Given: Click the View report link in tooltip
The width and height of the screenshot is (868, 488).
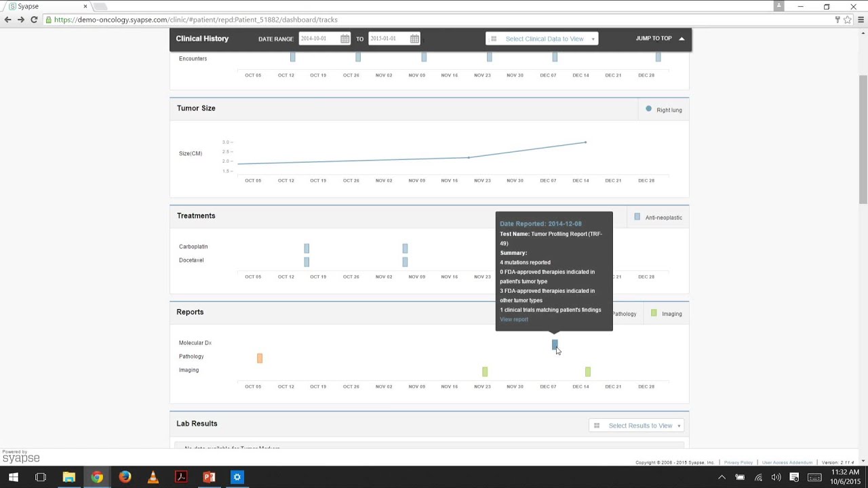Looking at the screenshot, I should click(x=513, y=319).
